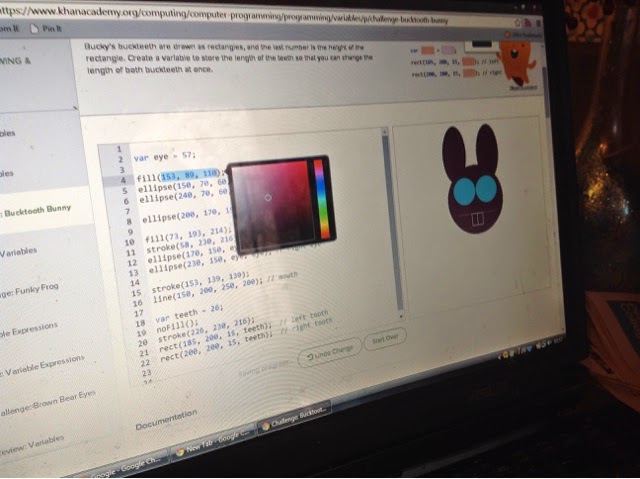Open the 'Documentation' link below editor
Screen dimensions: 640x479
coord(166,420)
